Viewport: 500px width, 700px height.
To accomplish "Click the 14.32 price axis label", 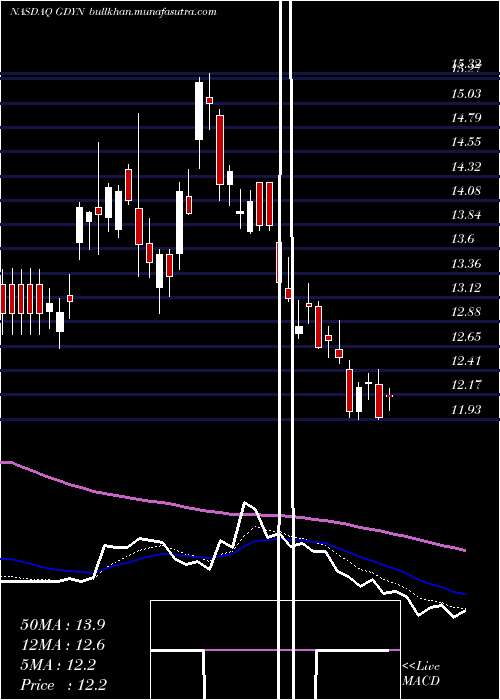I will click(x=466, y=167).
